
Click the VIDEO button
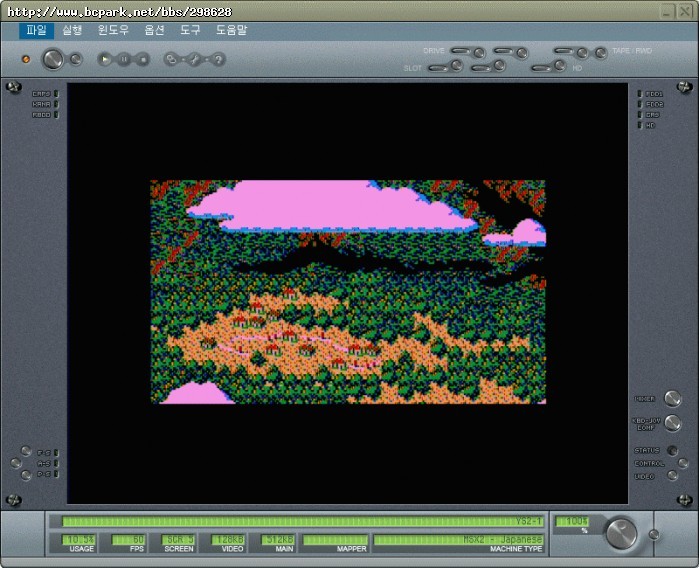pos(672,476)
